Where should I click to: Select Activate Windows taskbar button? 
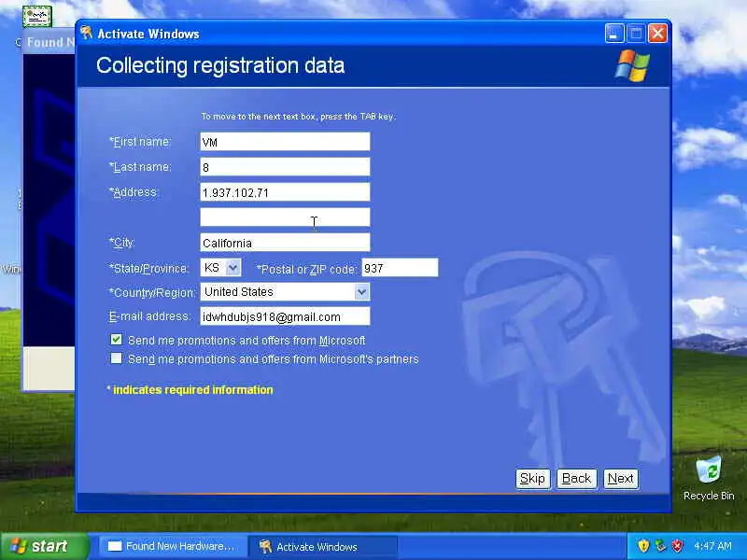click(x=322, y=546)
